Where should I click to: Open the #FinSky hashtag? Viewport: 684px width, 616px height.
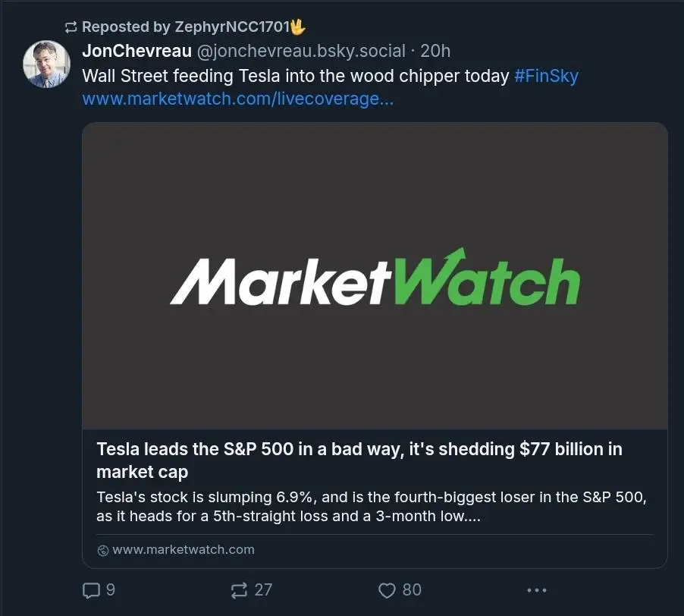pyautogui.click(x=546, y=76)
